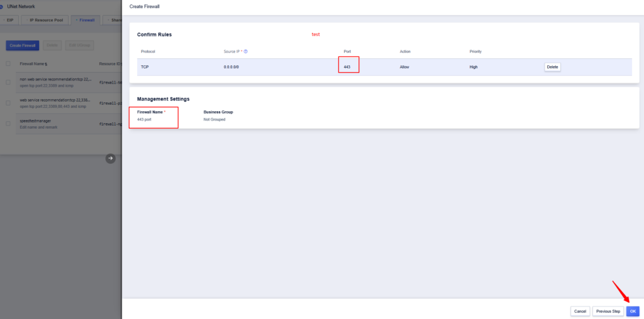This screenshot has width=644, height=319.
Task: Select the Firewall tab
Action: click(x=86, y=20)
